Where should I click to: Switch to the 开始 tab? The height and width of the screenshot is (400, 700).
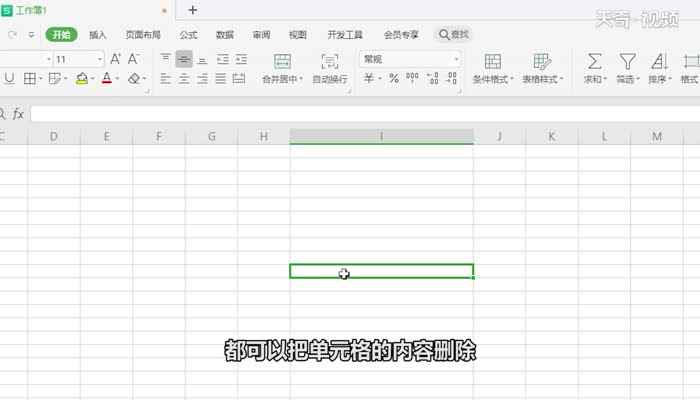[62, 34]
